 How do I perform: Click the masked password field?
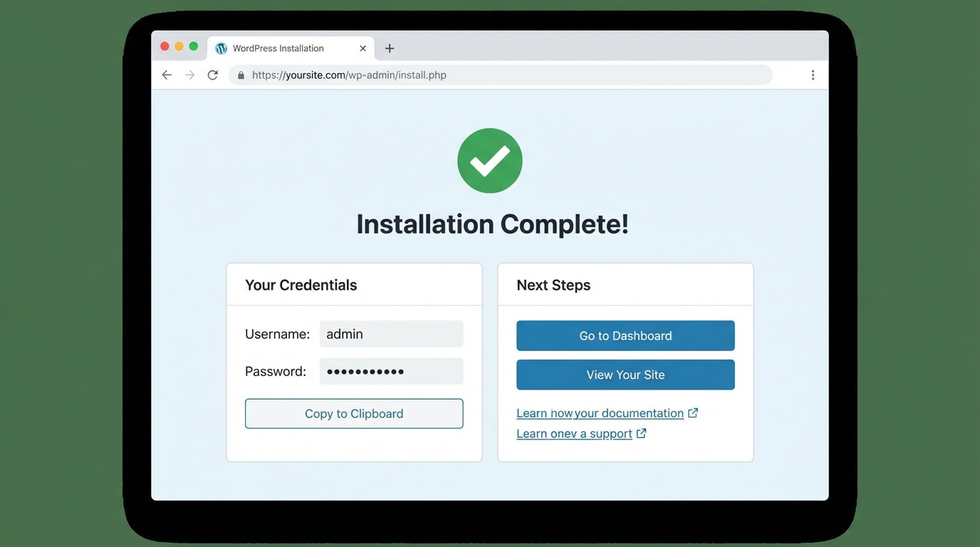[391, 371]
